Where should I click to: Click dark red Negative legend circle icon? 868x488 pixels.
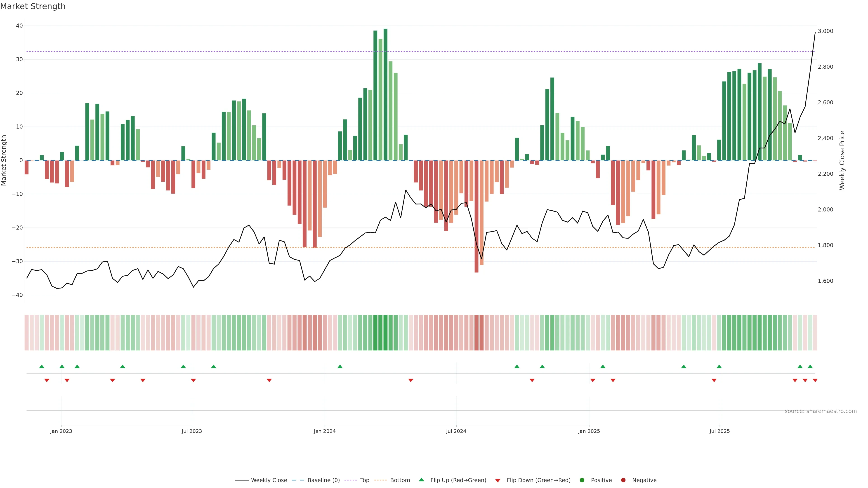click(x=623, y=480)
